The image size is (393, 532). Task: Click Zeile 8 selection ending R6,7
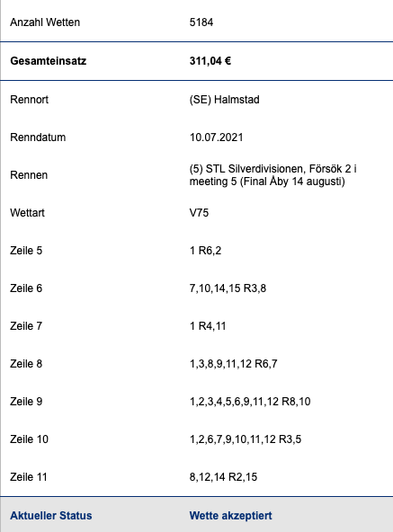coord(233,364)
